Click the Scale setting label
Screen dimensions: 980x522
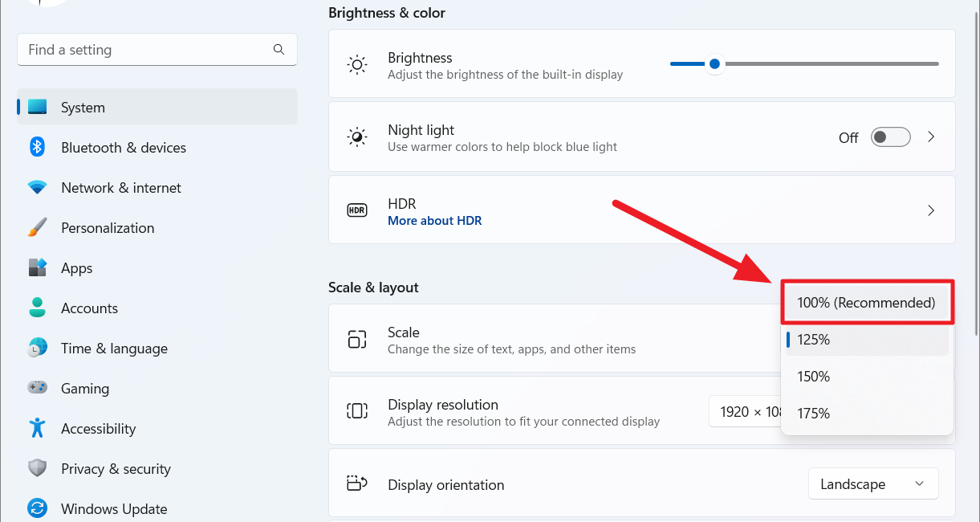tap(404, 332)
